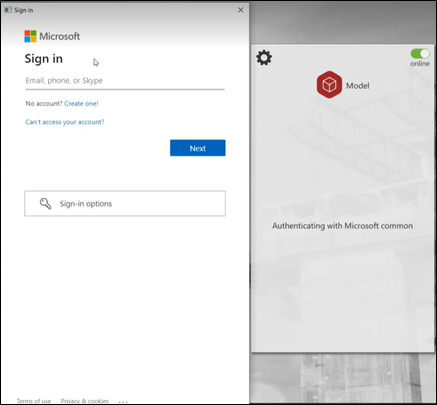Open Sign-in options
Screen dimensions: 437x405
[x=125, y=203]
